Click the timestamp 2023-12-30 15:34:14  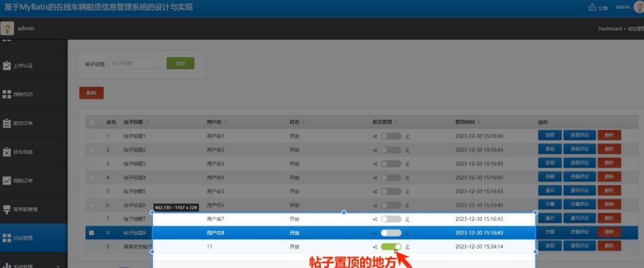point(479,247)
